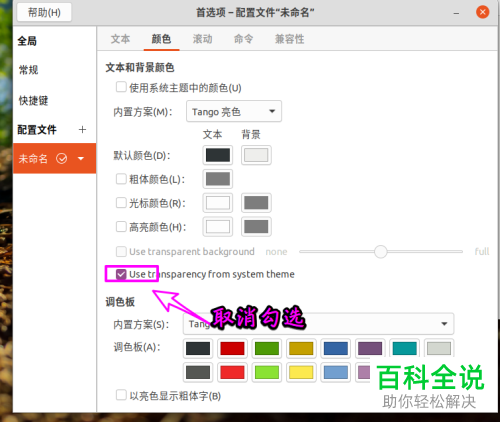Switch to the 兼容性 tab
Image resolution: width=500 pixels, height=422 pixels.
click(x=289, y=39)
